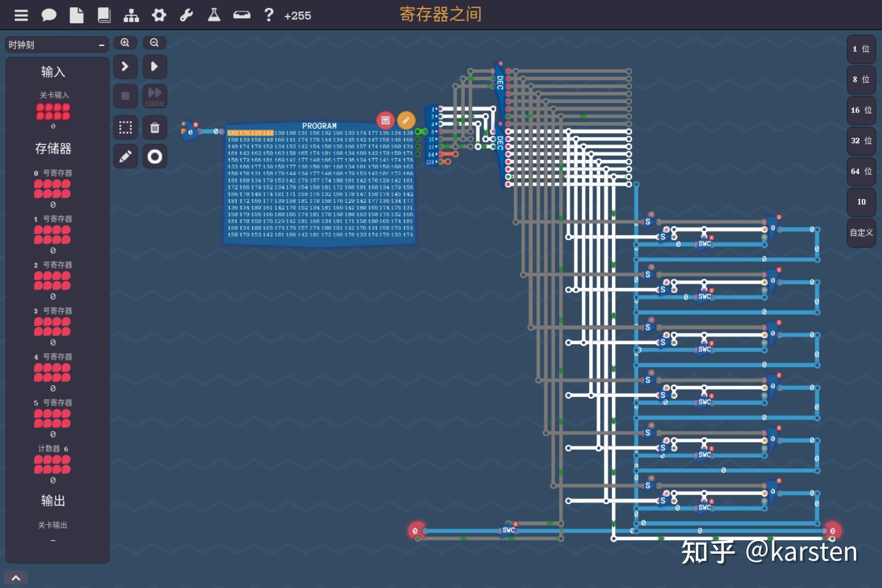The height and width of the screenshot is (588, 882).
Task: Zoom in with magnifier plus
Action: tap(125, 42)
